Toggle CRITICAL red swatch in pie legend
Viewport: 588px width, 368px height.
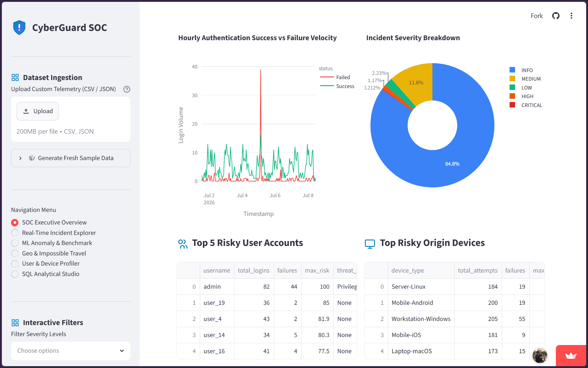(512, 105)
